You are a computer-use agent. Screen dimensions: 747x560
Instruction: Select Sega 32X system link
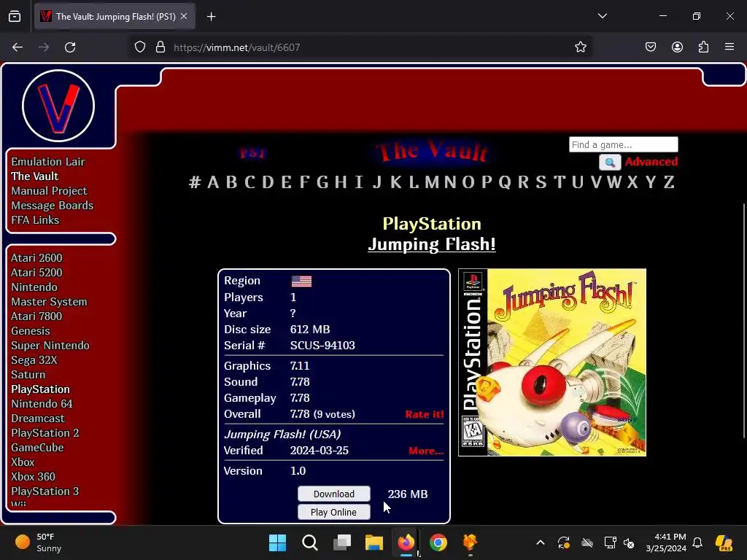34,360
